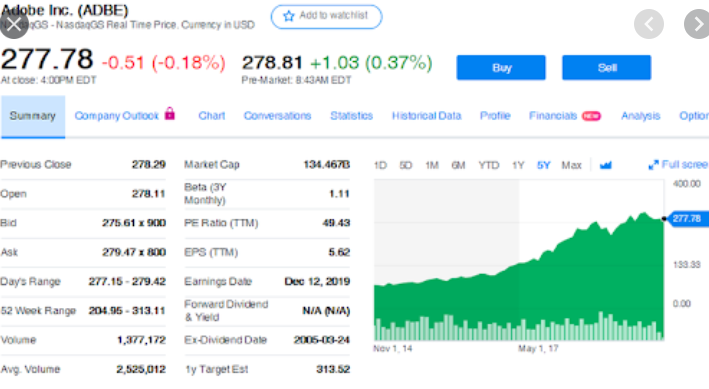Image resolution: width=709 pixels, height=389 pixels.
Task: Click the +1.03 (0.37%) pre-market change
Action: pos(371,62)
